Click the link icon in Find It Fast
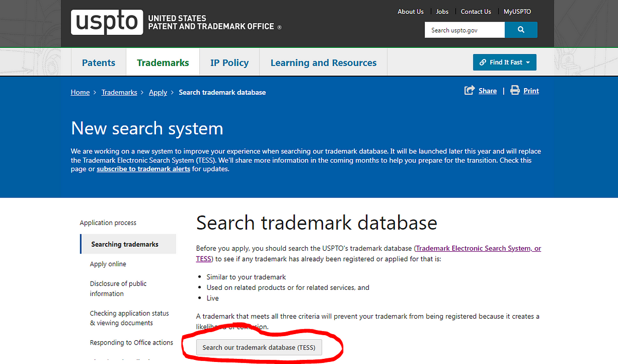The width and height of the screenshot is (618, 364). [x=483, y=62]
